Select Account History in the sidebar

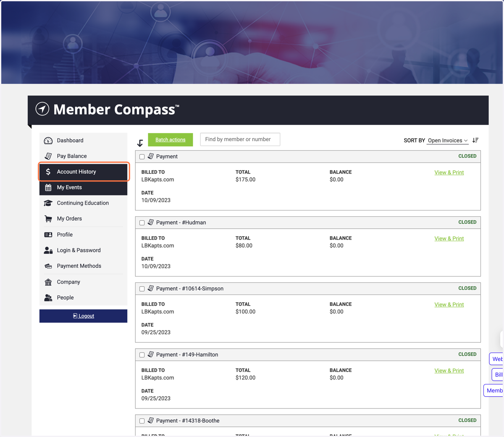[x=83, y=172]
